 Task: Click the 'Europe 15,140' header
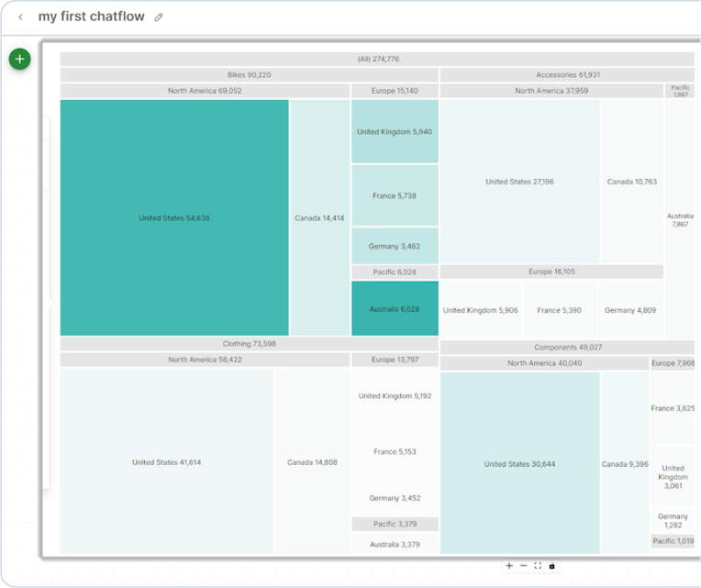[x=395, y=91]
